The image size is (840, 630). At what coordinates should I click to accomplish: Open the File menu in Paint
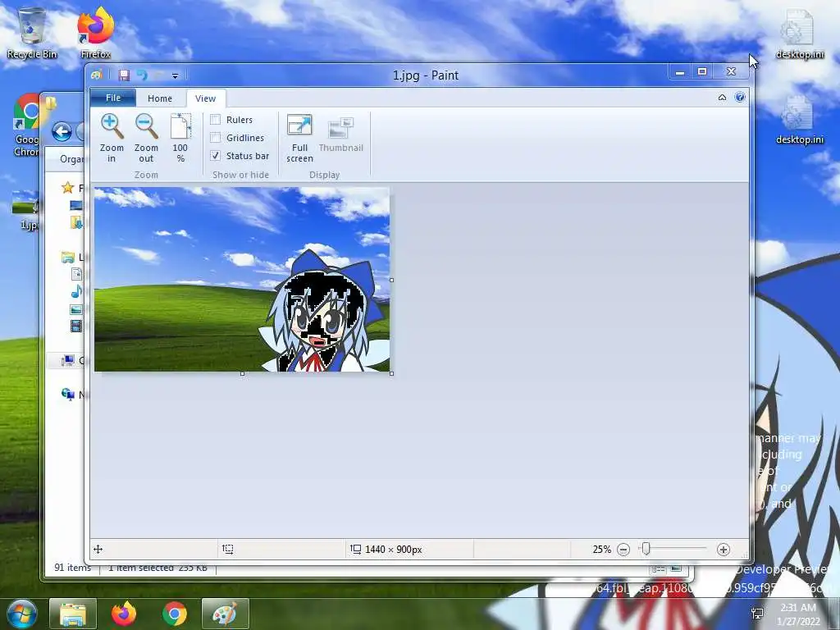[113, 98]
